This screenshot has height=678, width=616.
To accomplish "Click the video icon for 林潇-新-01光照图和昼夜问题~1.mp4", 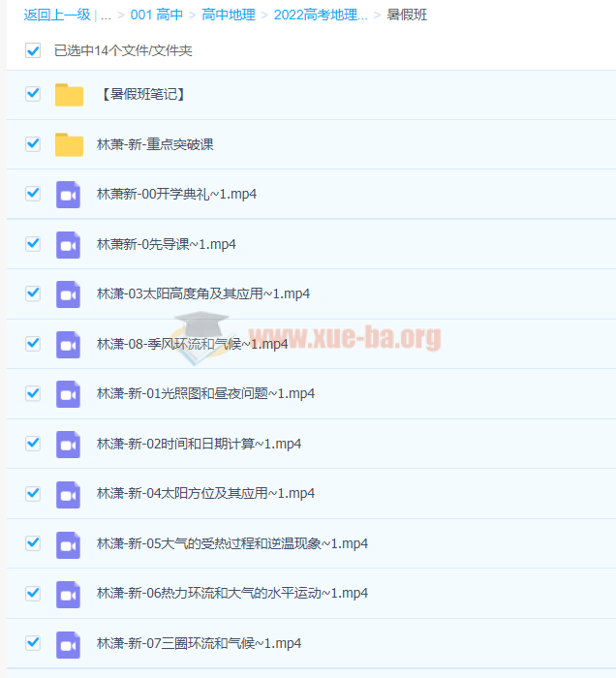I will pos(69,394).
